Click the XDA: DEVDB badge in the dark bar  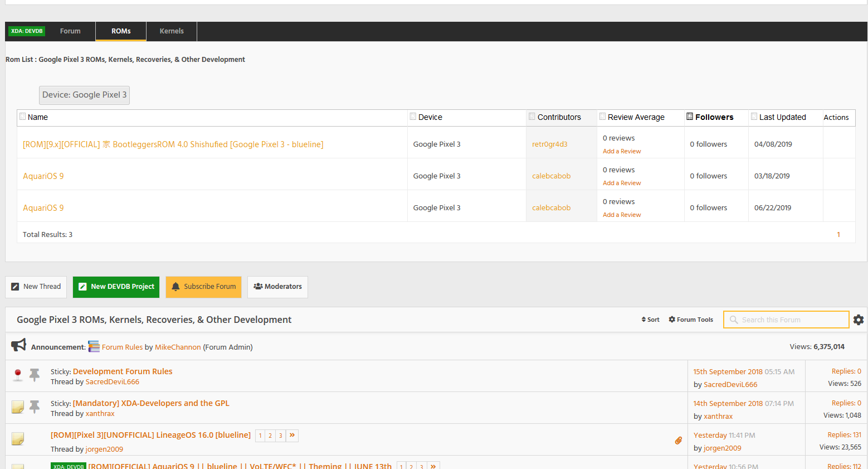click(x=27, y=31)
